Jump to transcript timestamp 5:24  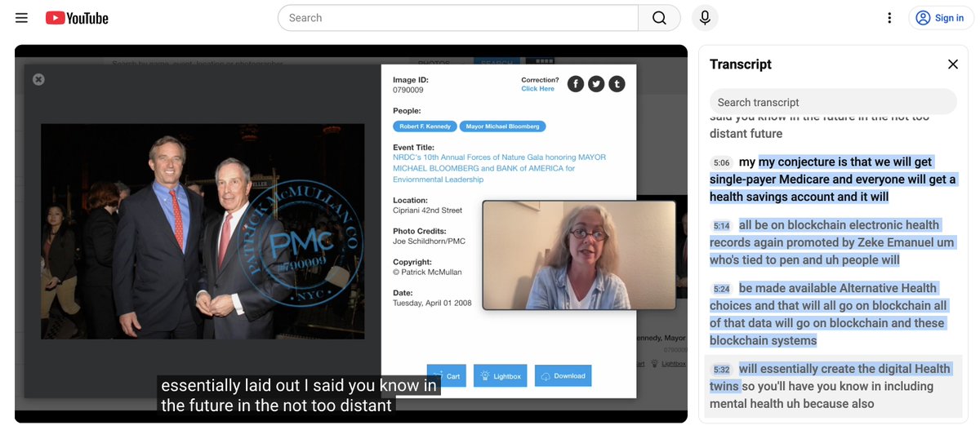pyautogui.click(x=721, y=289)
